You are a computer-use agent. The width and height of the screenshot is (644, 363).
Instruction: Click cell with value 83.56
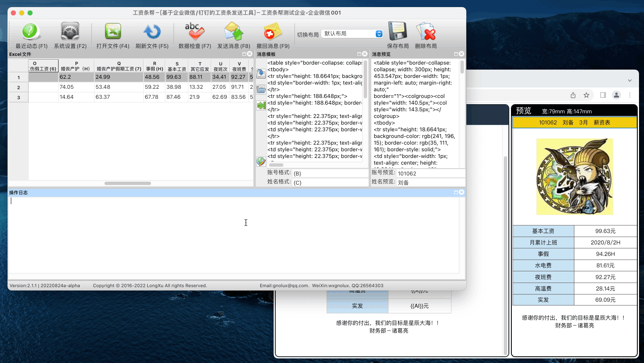tap(239, 97)
